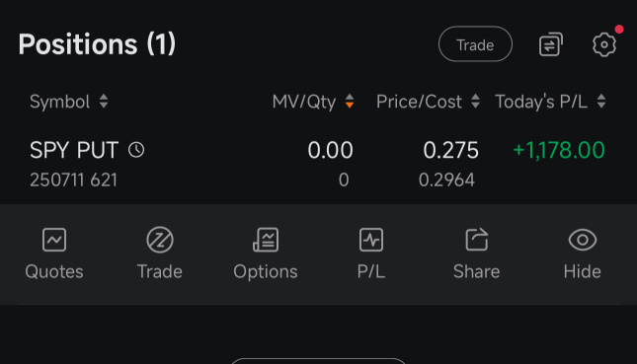Sort by Today's P/L arrows
This screenshot has width=637, height=364.
tap(601, 102)
